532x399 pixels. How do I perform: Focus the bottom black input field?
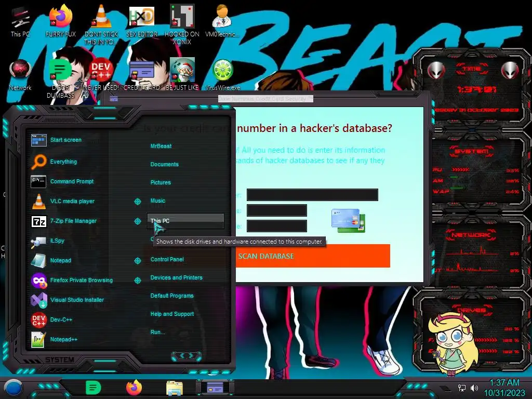click(277, 226)
